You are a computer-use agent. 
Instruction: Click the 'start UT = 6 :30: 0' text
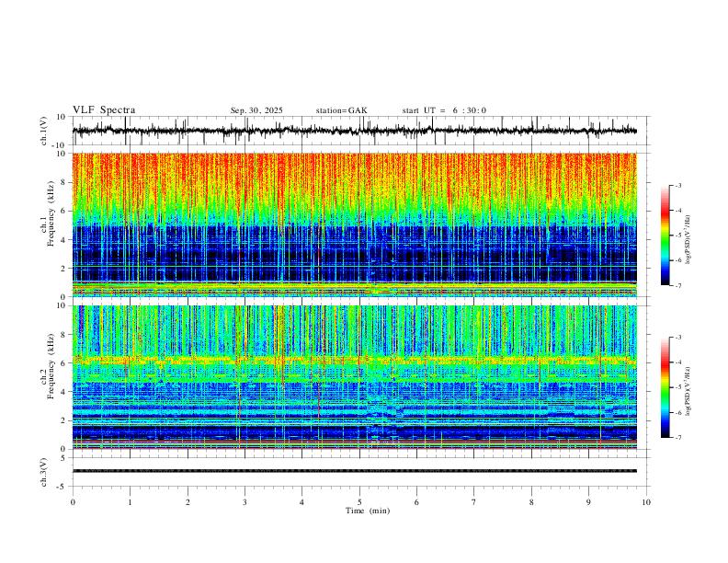click(444, 110)
